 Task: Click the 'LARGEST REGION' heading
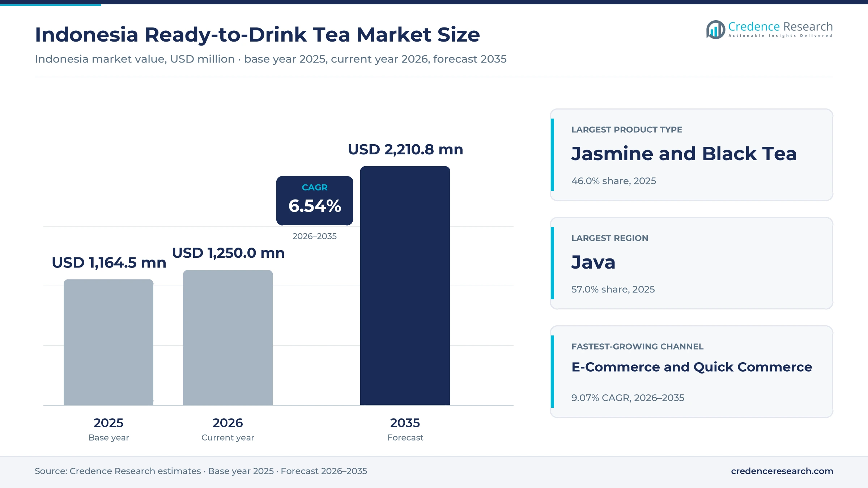[610, 238]
